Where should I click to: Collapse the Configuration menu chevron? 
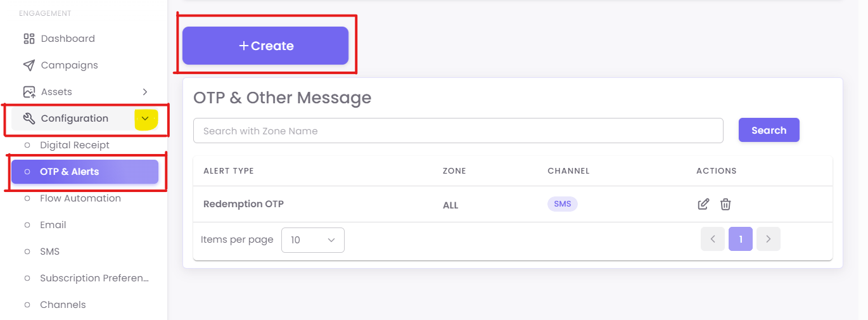click(x=145, y=118)
